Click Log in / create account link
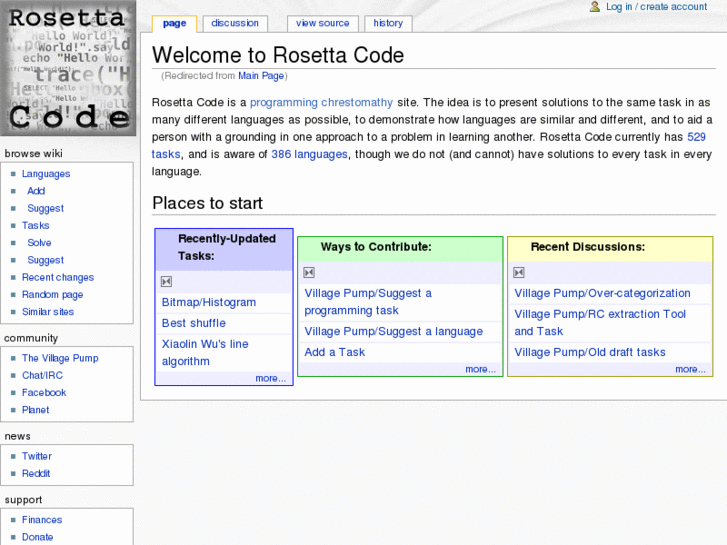727x545 pixels. tap(657, 6)
